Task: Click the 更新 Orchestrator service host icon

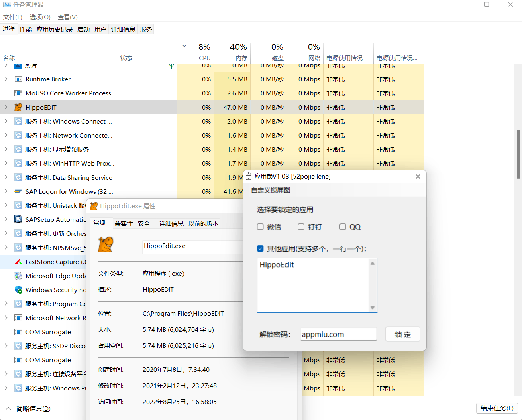Action: pos(18,233)
